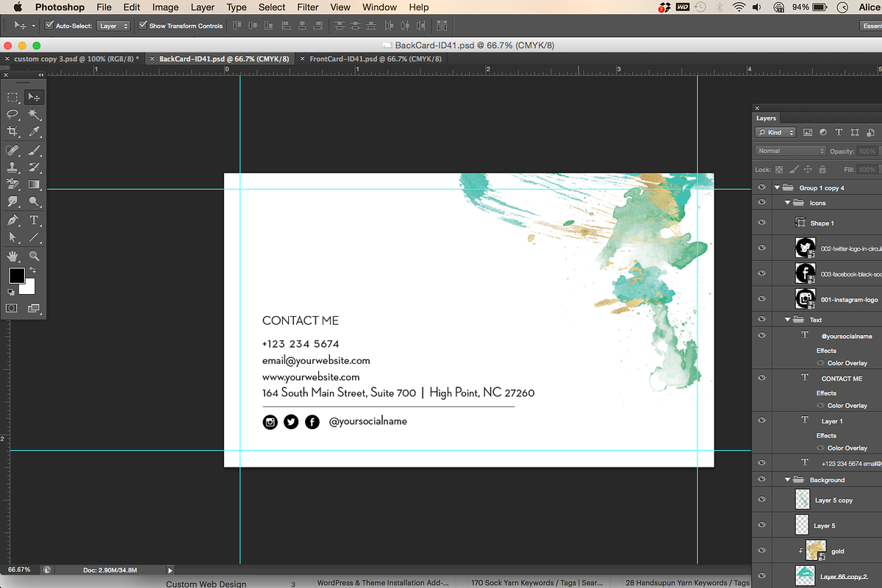Change screen mode in toolbox
This screenshot has height=588, width=882.
tap(34, 309)
